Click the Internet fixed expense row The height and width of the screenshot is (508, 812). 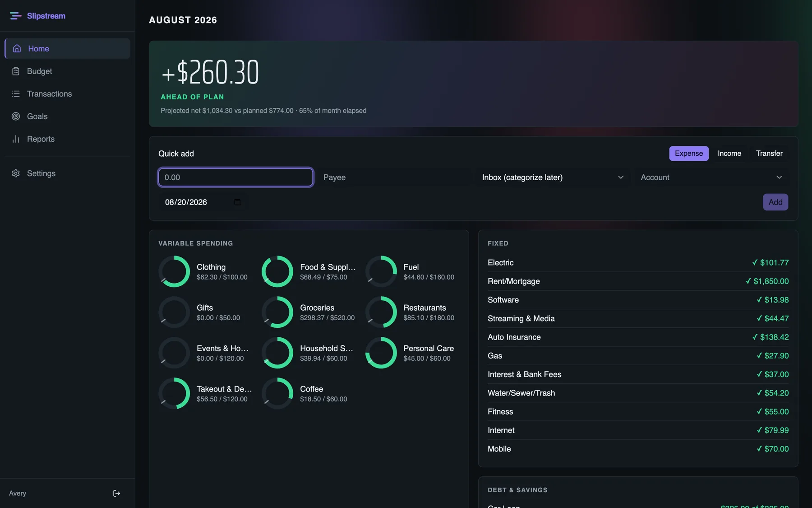point(638,430)
